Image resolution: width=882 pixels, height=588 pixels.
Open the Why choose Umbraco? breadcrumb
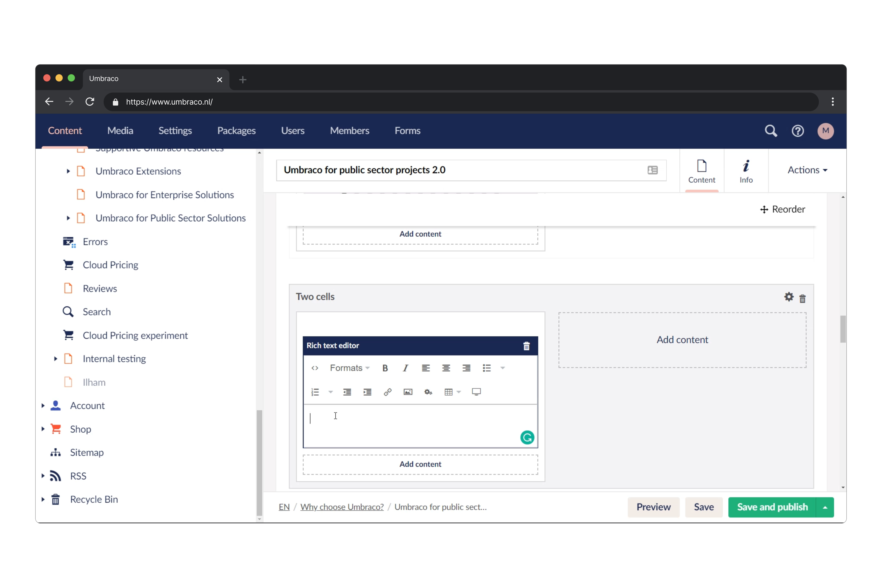point(342,507)
